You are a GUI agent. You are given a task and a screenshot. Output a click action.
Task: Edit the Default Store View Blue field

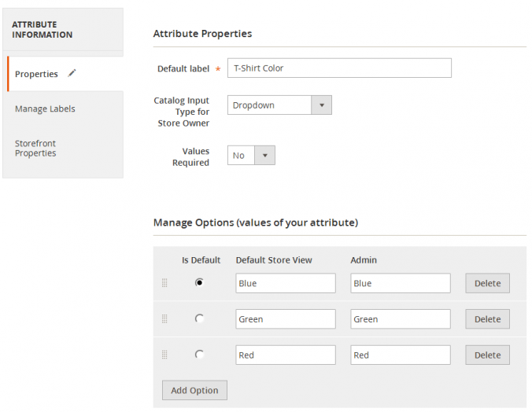[286, 283]
